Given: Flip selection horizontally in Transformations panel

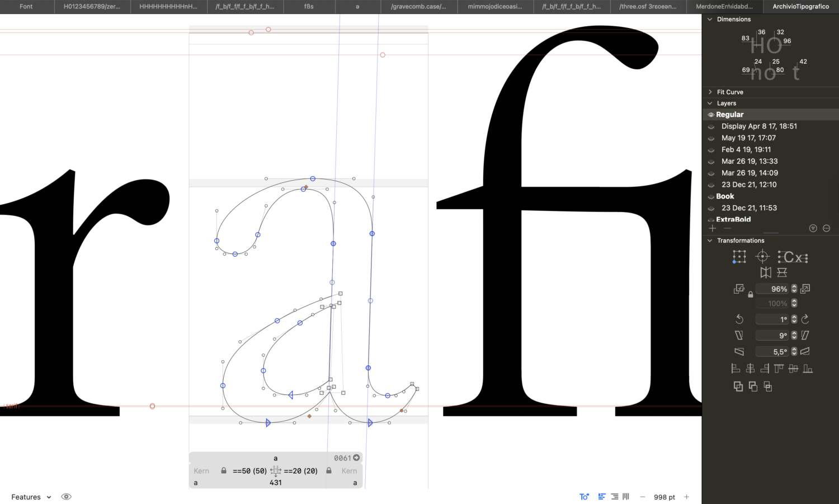Looking at the screenshot, I should tap(766, 272).
